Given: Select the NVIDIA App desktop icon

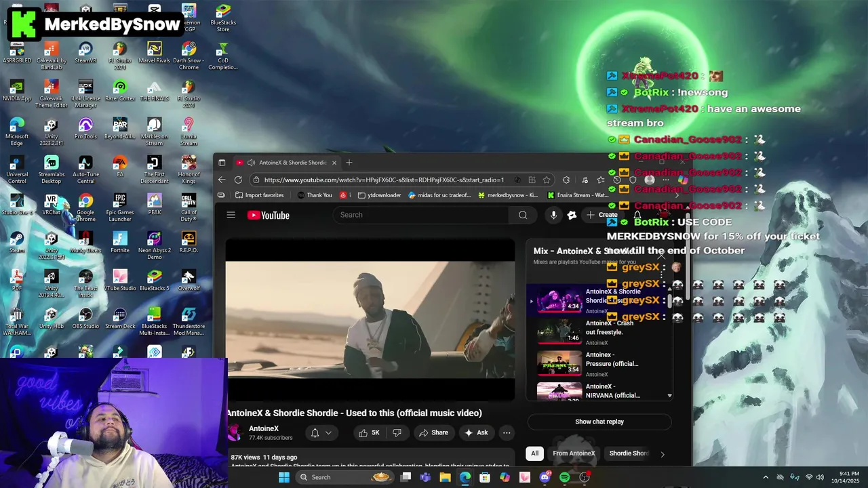Looking at the screenshot, I should tap(17, 91).
